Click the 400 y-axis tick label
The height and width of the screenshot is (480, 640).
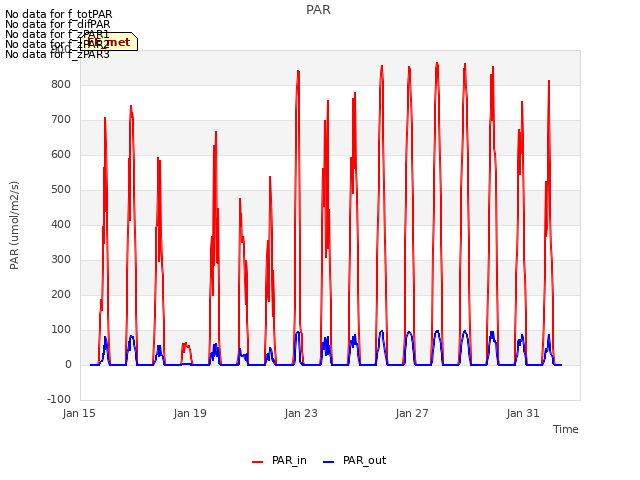click(x=61, y=224)
